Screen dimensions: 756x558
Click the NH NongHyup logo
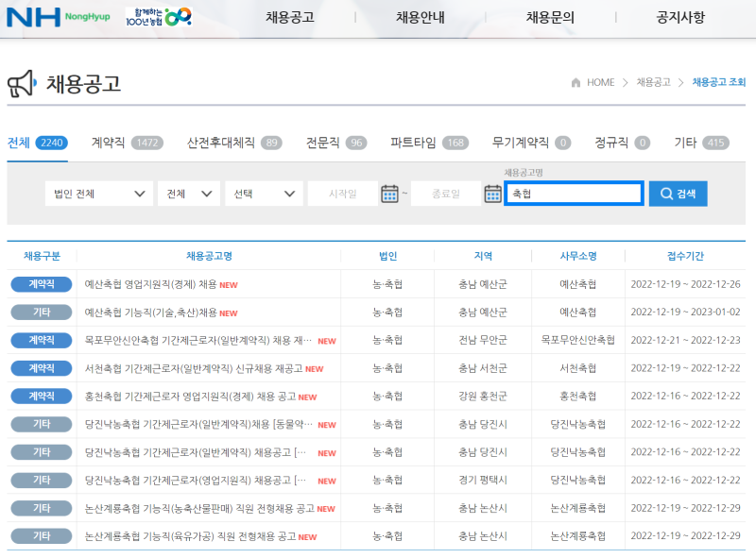[59, 17]
